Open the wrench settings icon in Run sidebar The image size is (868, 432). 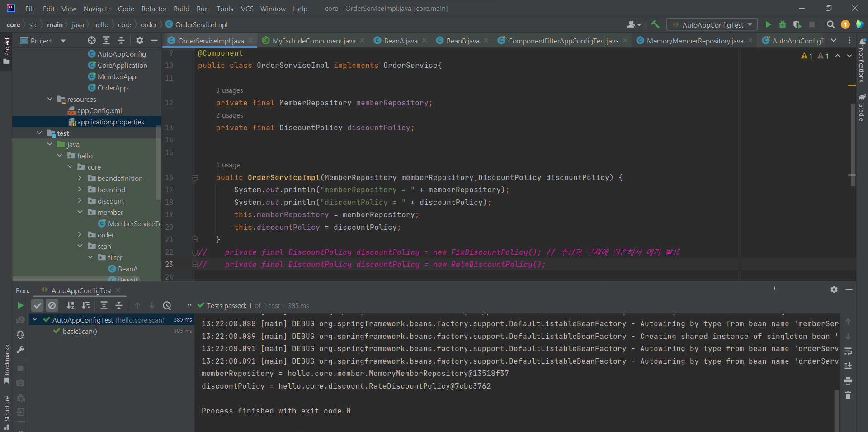[20, 350]
